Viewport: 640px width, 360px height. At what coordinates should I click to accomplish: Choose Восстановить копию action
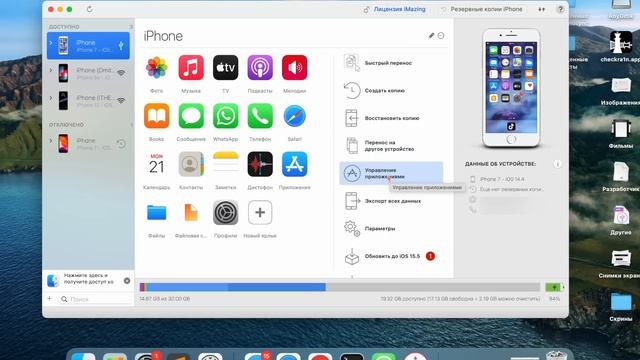point(391,118)
